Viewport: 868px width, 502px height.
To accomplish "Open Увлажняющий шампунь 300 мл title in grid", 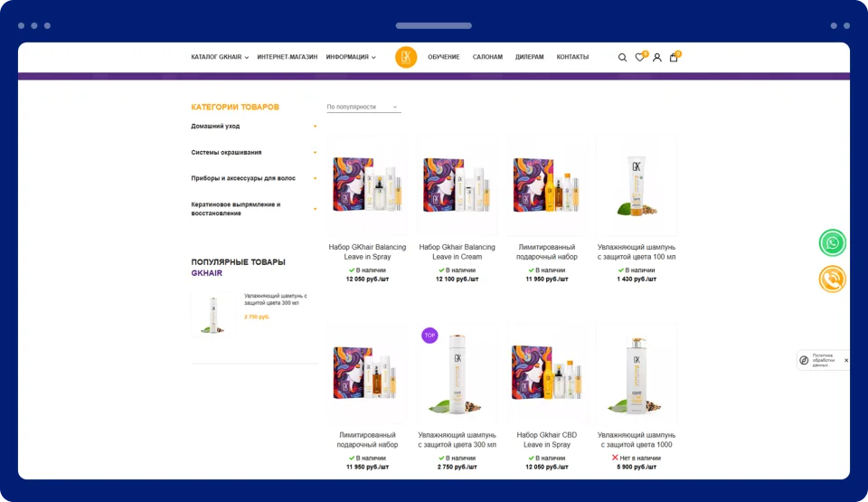I will [x=457, y=440].
